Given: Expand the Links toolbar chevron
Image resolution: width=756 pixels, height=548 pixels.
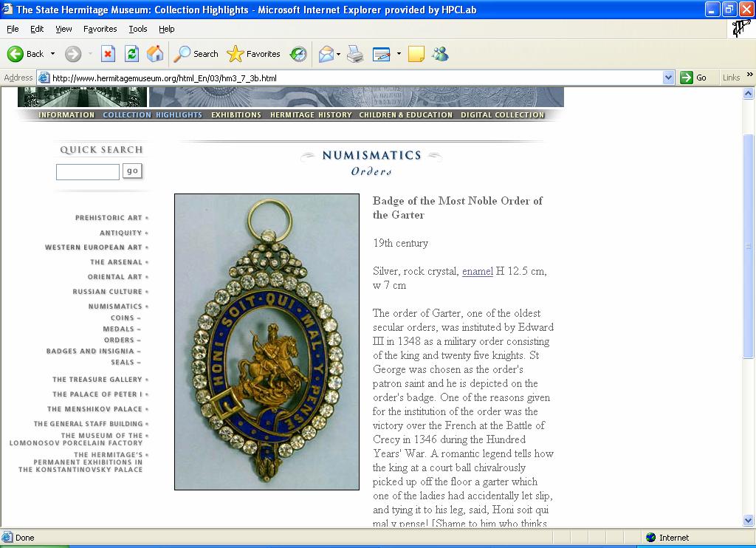Looking at the screenshot, I should point(750,75).
